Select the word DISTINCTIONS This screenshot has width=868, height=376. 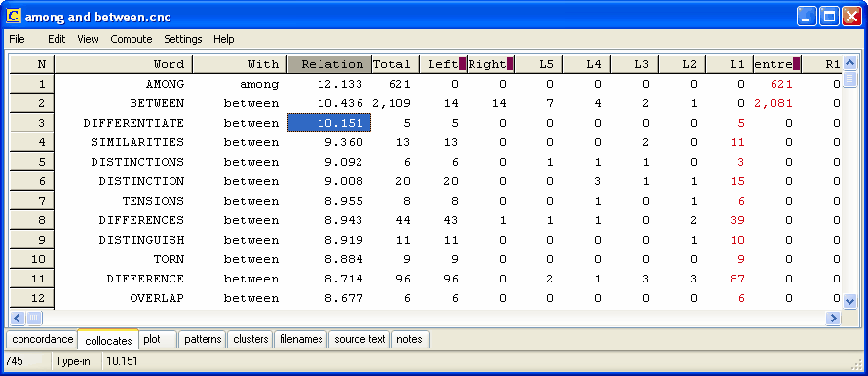click(137, 162)
